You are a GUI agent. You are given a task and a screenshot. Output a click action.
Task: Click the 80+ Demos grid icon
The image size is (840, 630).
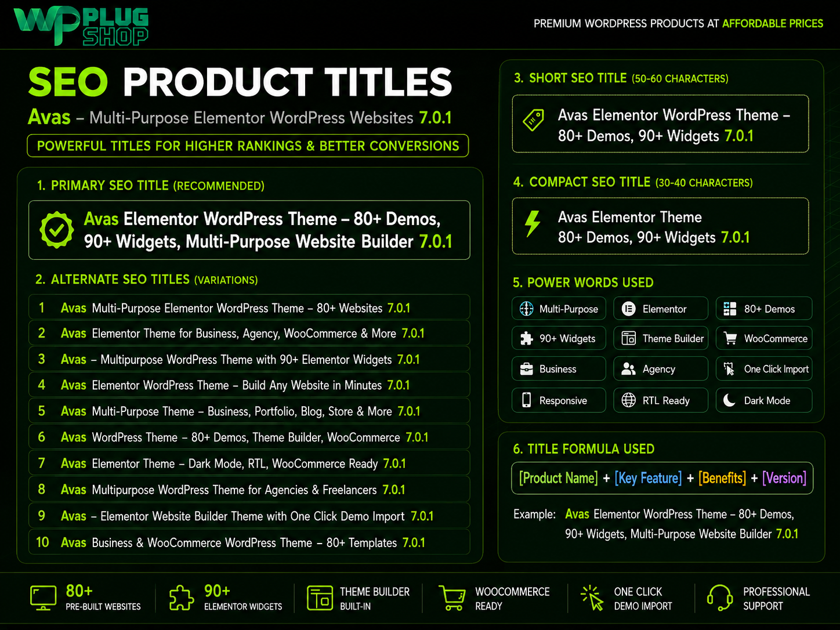click(730, 309)
